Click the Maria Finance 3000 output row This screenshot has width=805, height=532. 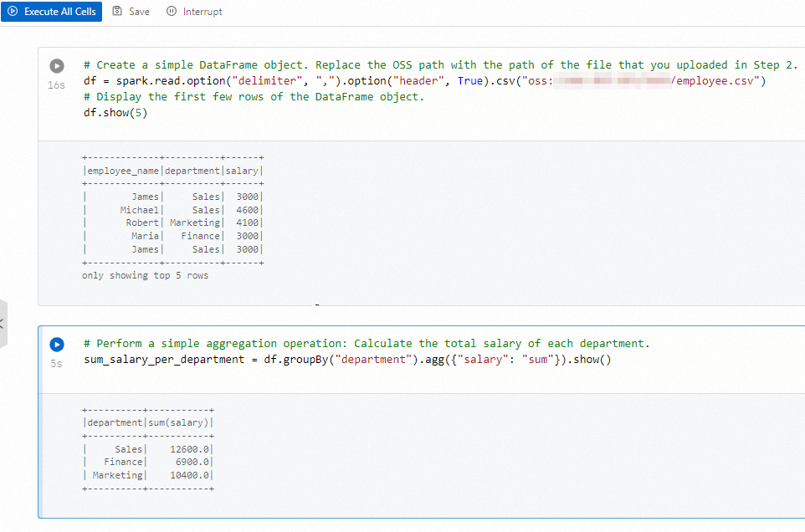click(173, 236)
